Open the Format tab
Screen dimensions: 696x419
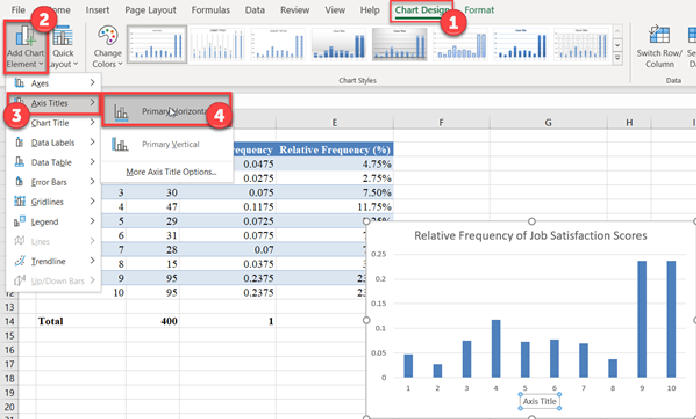tap(479, 10)
